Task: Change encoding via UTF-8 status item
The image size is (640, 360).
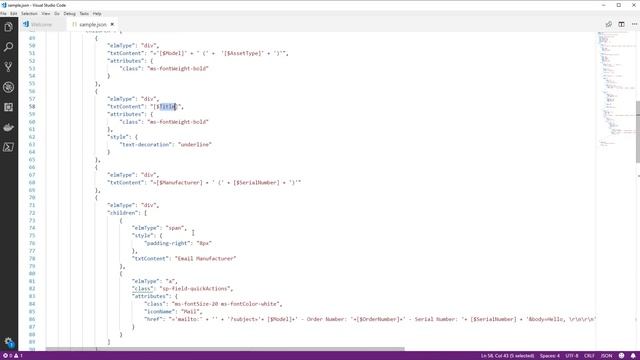Action: [572, 356]
